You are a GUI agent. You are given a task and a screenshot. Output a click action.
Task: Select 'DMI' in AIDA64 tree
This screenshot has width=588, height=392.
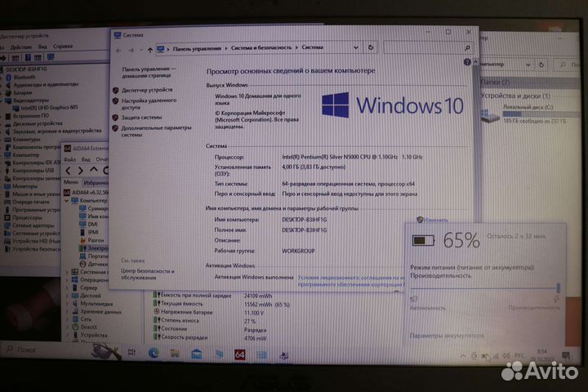(x=92, y=225)
